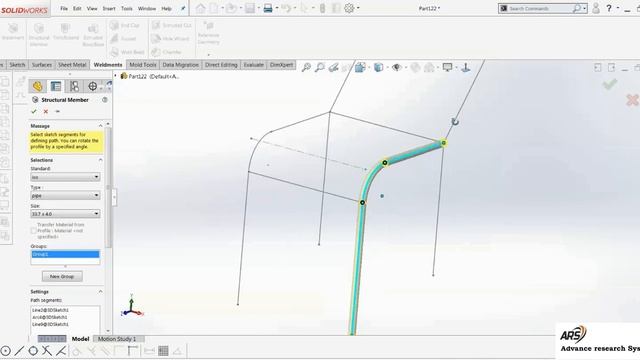The image size is (640, 360).
Task: Click the Save icon in top toolbar
Action: click(x=250, y=8)
